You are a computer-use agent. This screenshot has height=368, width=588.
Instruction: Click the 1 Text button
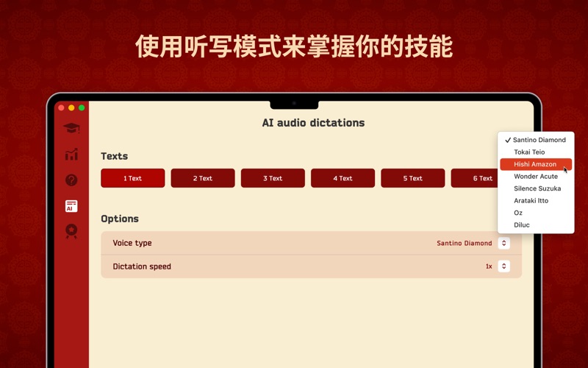[x=132, y=178]
